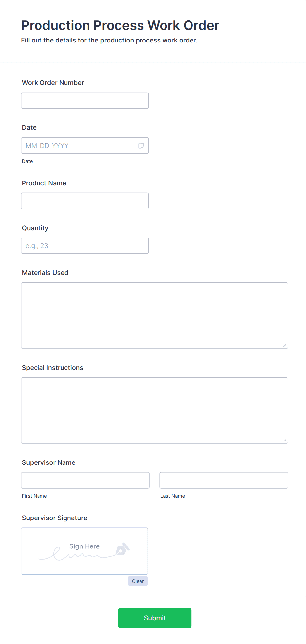
Task: Click inside the Special Instructions text area
Action: [x=154, y=410]
